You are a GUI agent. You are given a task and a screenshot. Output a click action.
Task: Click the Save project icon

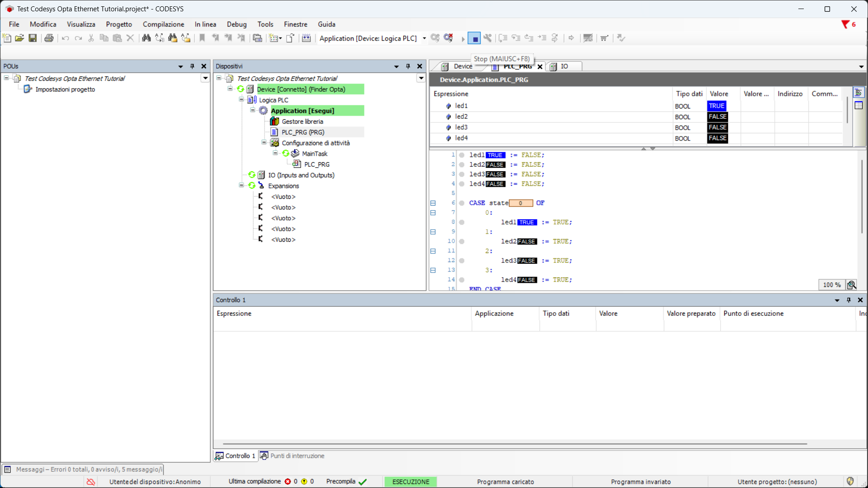coord(33,38)
